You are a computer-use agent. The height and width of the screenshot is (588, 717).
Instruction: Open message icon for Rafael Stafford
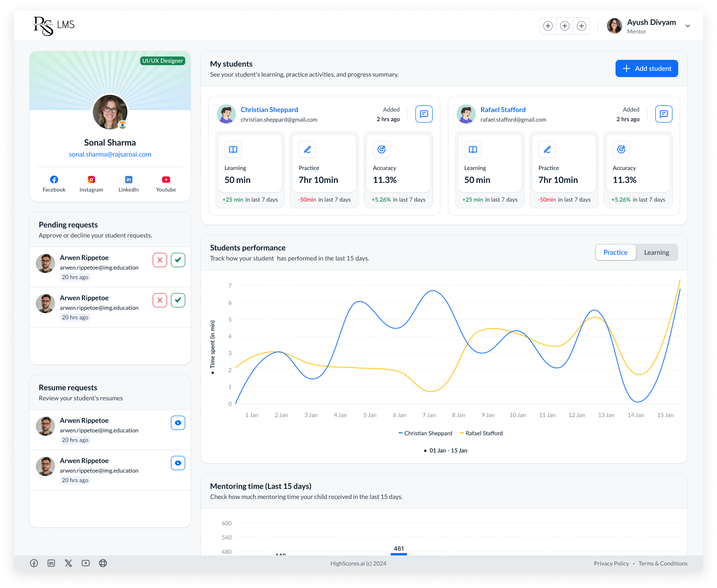pyautogui.click(x=663, y=114)
